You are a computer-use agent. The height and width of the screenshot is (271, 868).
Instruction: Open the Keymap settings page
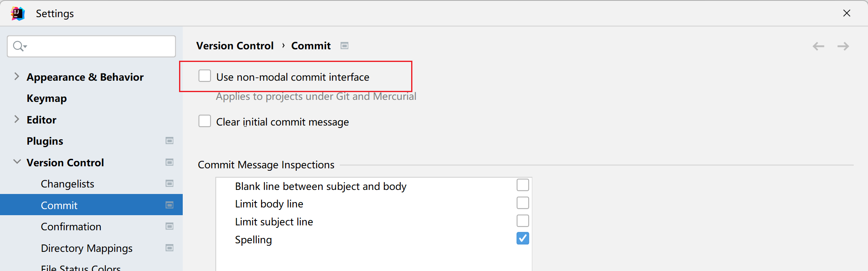(x=46, y=99)
